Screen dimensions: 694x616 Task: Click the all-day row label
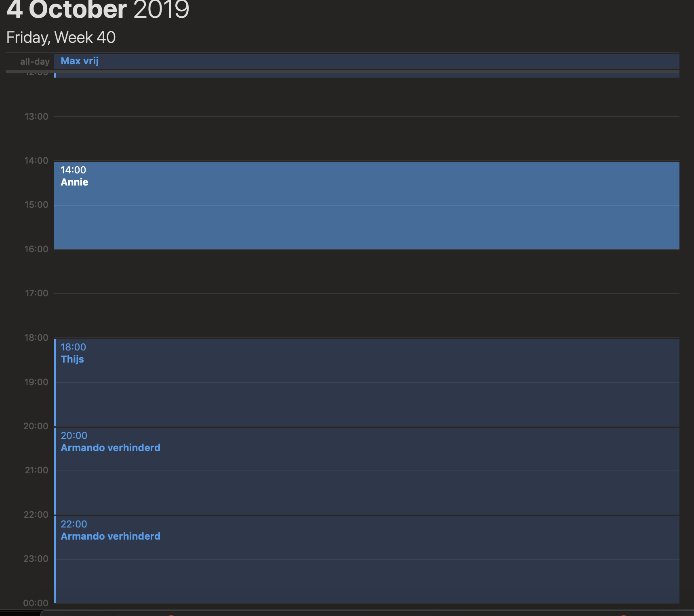(35, 61)
